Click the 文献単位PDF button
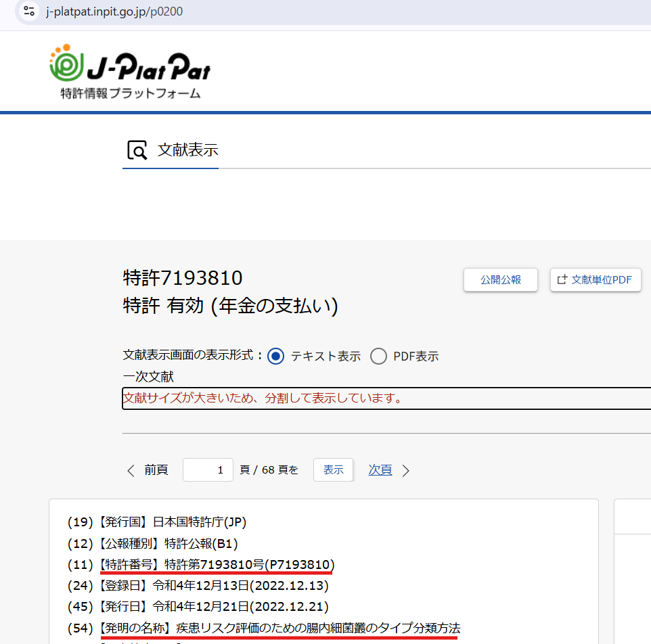Viewport: 651px width, 644px height. (596, 279)
